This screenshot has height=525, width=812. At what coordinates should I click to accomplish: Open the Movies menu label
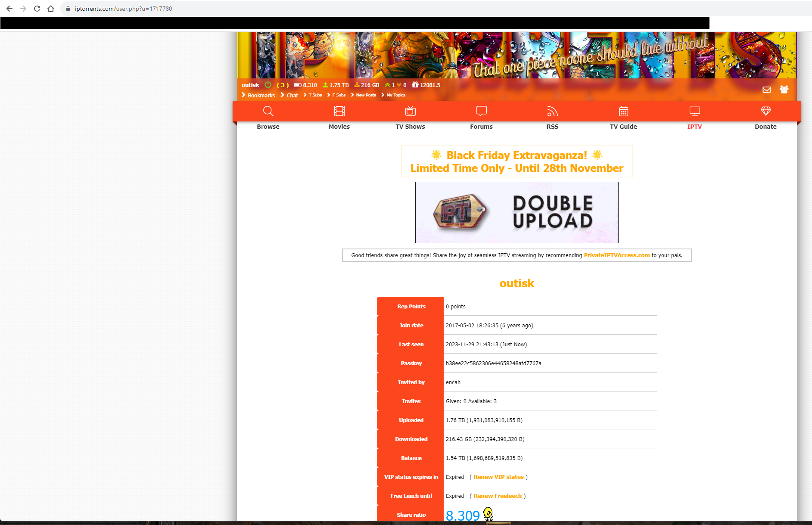339,127
